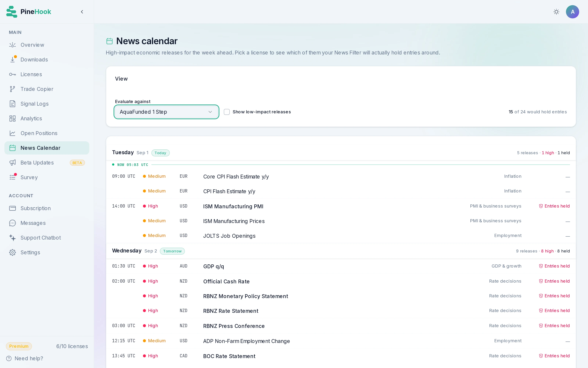Click the calendar icon beside page title
The image size is (588, 368).
[110, 41]
